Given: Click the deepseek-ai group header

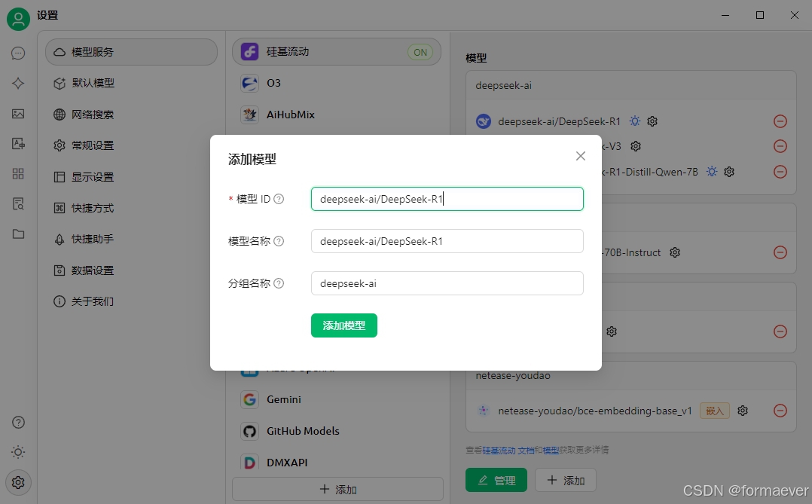Looking at the screenshot, I should [x=630, y=85].
